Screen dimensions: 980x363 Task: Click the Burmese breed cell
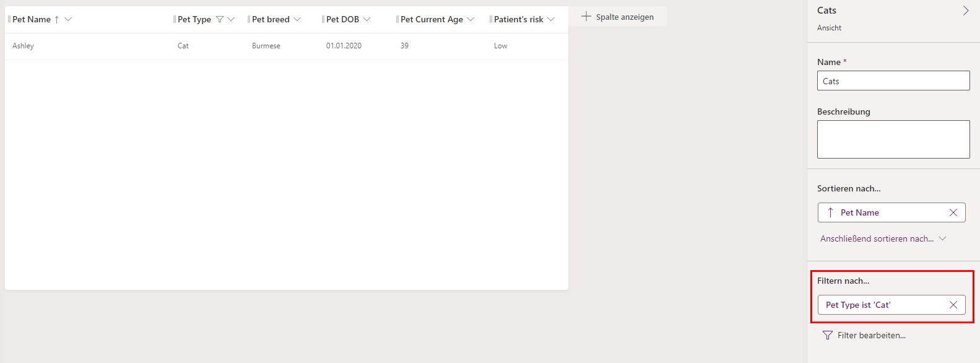(266, 46)
